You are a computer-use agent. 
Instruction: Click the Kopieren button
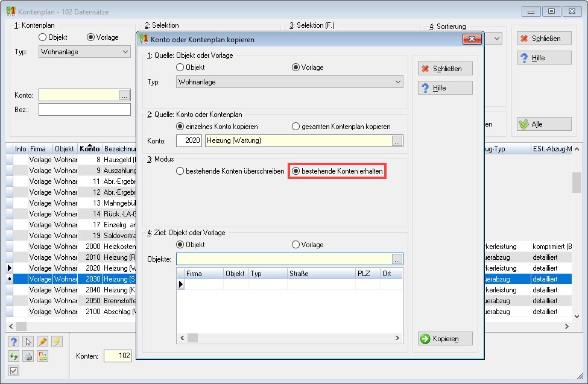tap(445, 339)
